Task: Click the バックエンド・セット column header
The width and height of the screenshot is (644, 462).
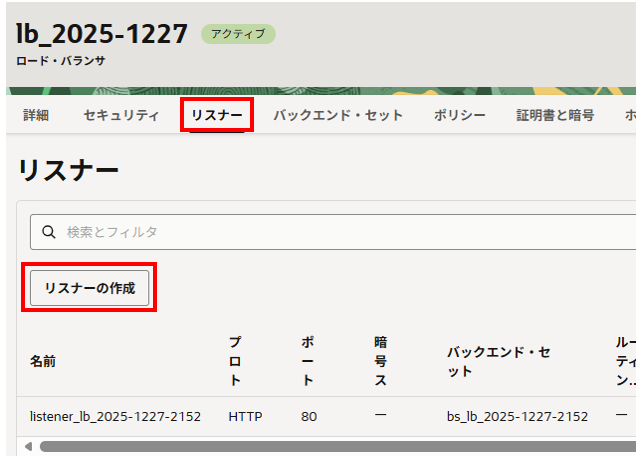Action: click(498, 361)
